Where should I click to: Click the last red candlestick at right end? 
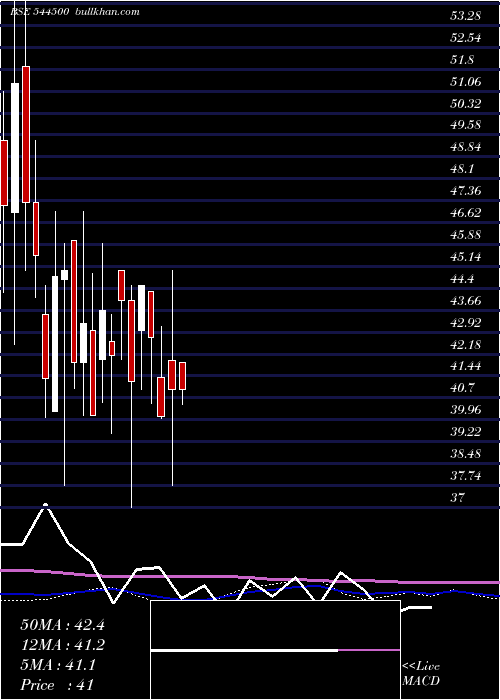pos(183,376)
